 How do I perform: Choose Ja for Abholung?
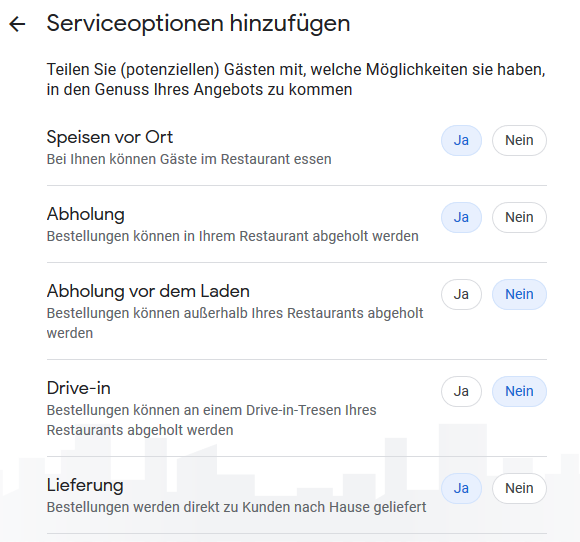tap(461, 218)
